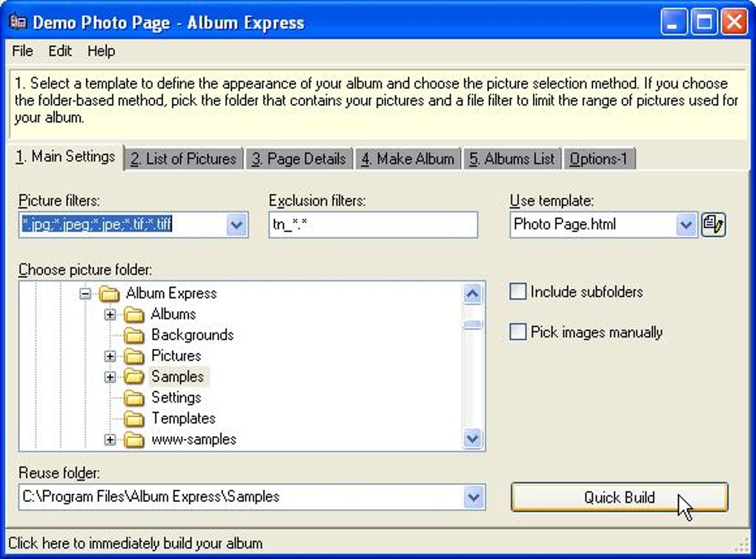The image size is (756, 559).
Task: Click the Backgrounds folder icon
Action: point(134,335)
